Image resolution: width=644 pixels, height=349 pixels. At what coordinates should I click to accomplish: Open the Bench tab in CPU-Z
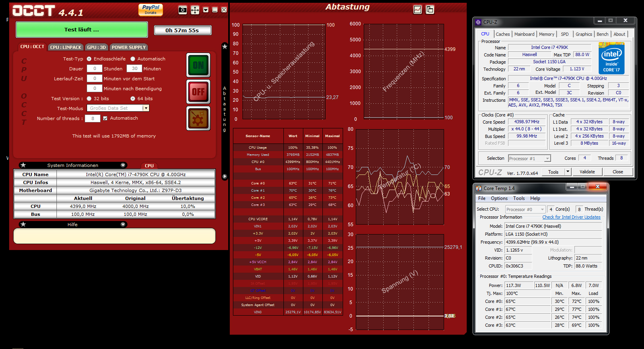click(x=602, y=34)
